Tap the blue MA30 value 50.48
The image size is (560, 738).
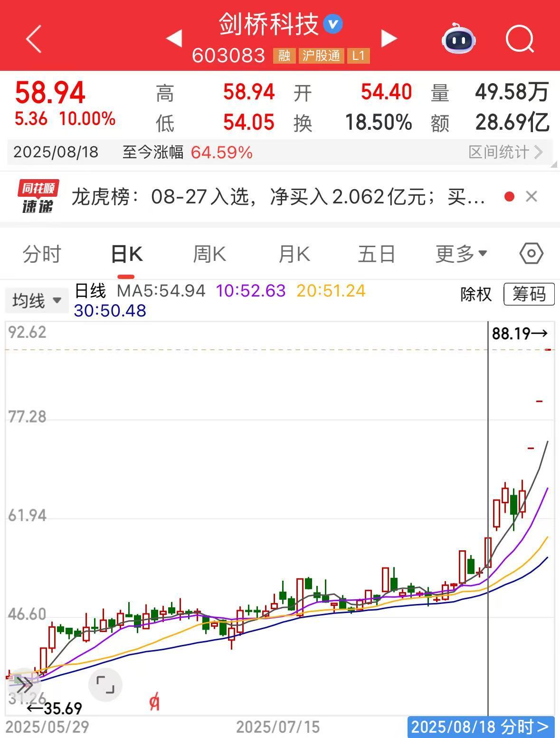tap(110, 311)
